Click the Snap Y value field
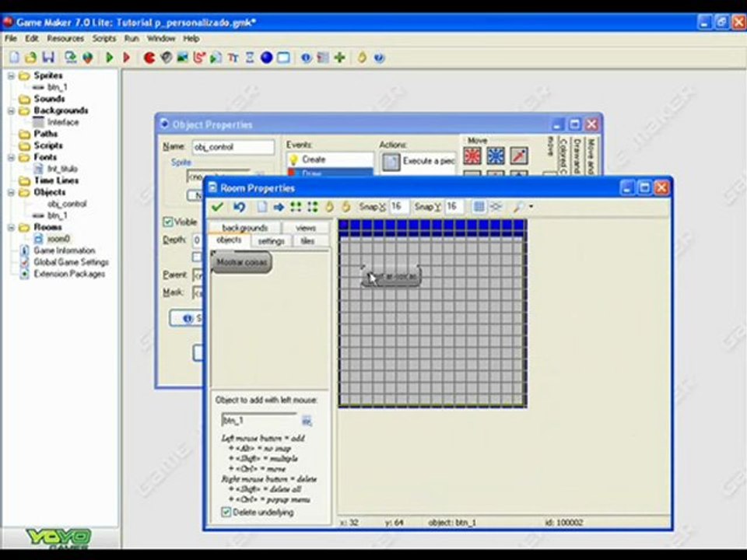The image size is (747, 560). pyautogui.click(x=454, y=207)
